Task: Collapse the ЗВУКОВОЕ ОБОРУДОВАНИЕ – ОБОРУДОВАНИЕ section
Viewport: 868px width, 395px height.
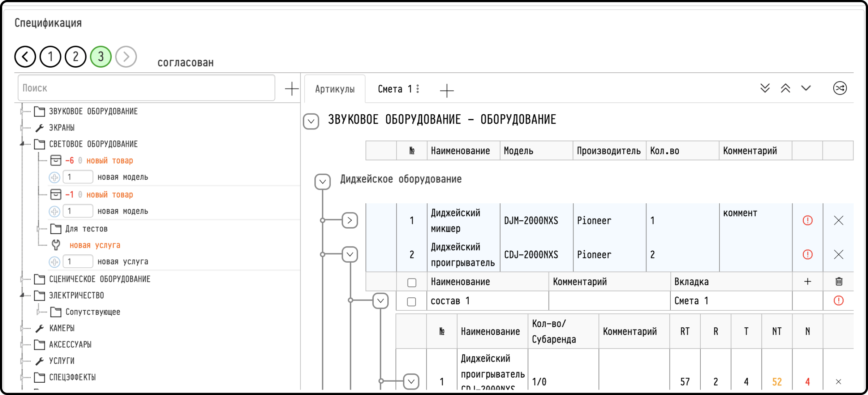Action: (311, 121)
